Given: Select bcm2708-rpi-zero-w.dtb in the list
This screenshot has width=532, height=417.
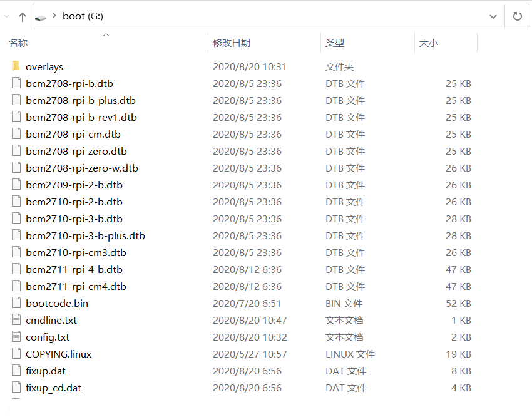Looking at the screenshot, I should click(81, 168).
